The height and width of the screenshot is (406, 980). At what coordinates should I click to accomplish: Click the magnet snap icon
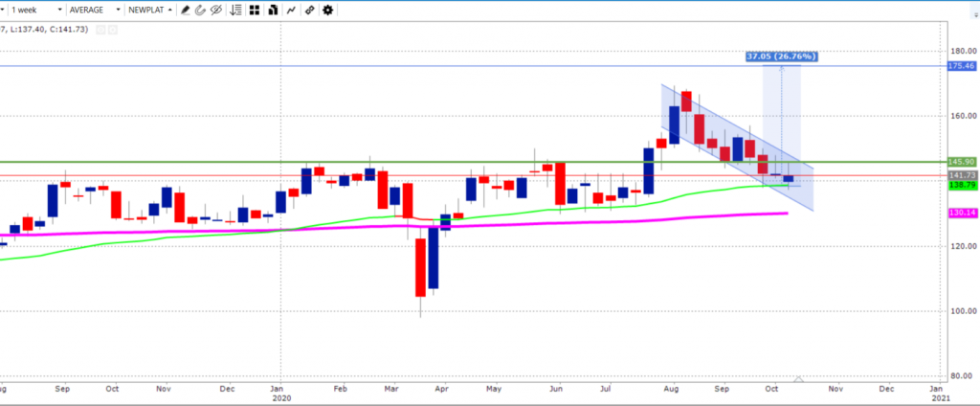tap(199, 11)
